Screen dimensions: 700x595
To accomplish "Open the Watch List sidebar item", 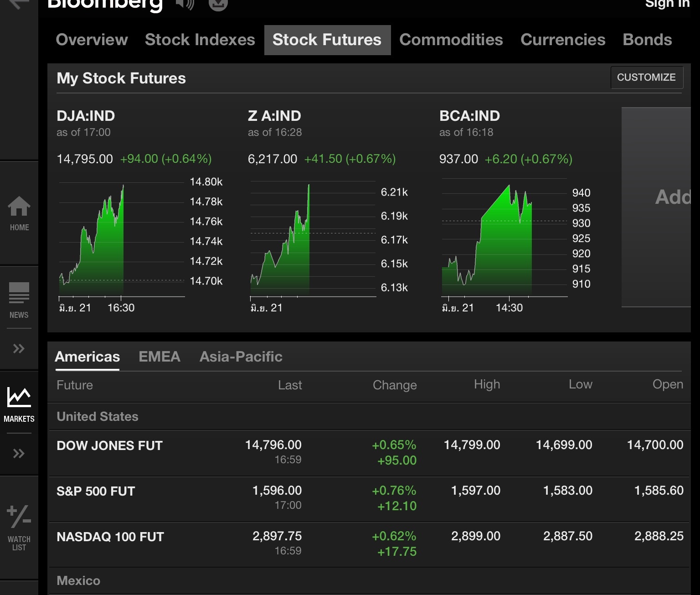I will click(x=19, y=528).
